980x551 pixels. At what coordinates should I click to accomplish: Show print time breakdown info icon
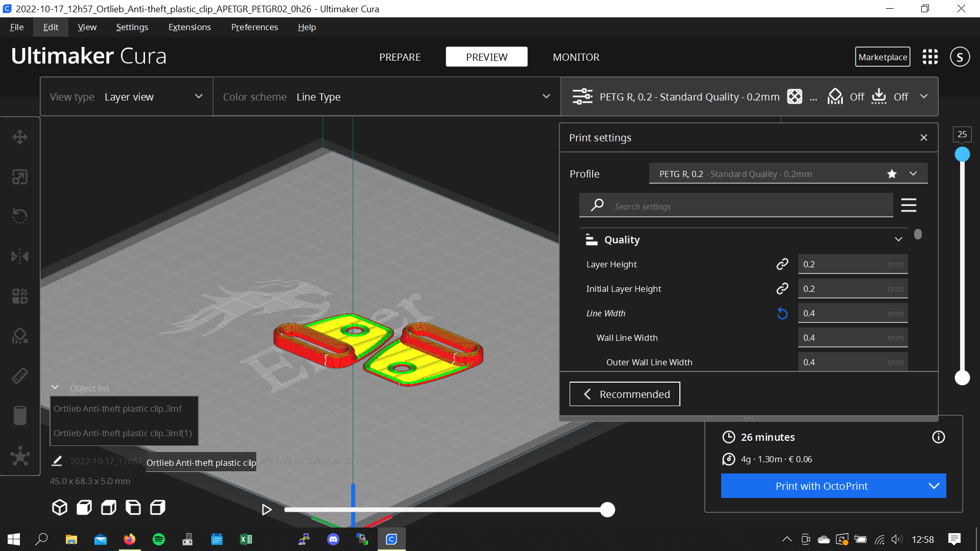(938, 437)
